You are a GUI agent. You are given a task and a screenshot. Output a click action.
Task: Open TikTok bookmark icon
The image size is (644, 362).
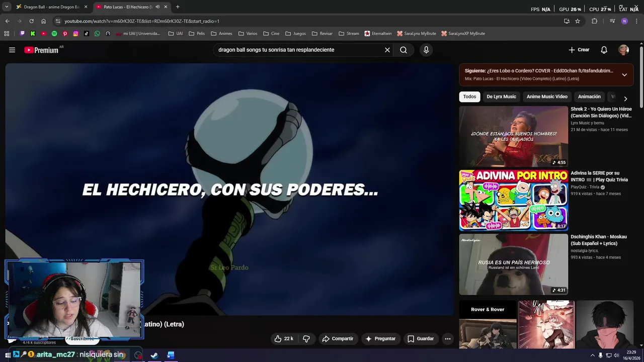click(87, 34)
